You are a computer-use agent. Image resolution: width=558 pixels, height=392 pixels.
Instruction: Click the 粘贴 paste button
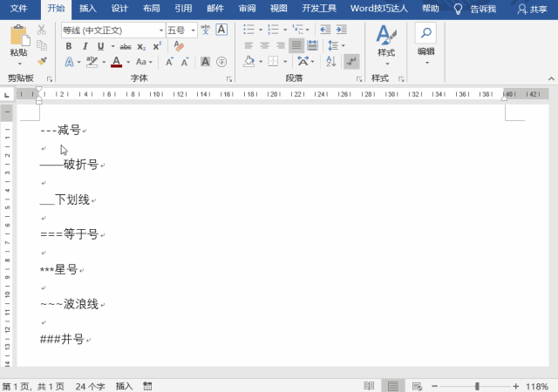point(18,45)
